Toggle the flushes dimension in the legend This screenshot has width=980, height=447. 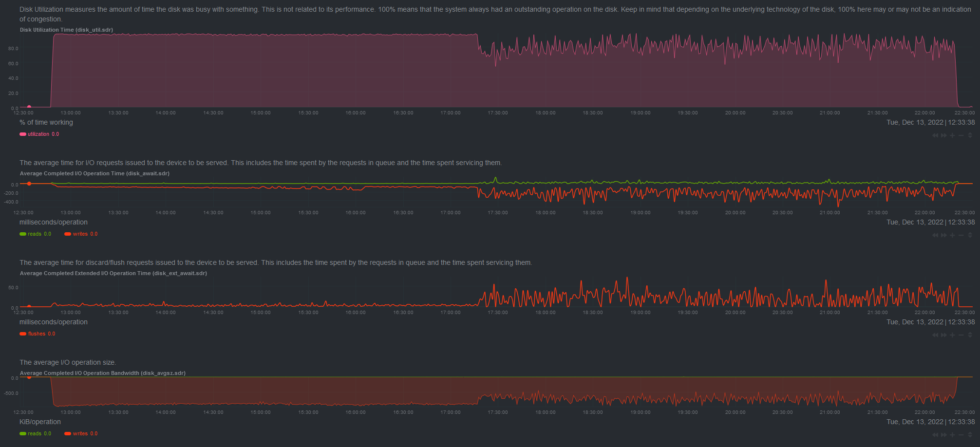(x=38, y=334)
